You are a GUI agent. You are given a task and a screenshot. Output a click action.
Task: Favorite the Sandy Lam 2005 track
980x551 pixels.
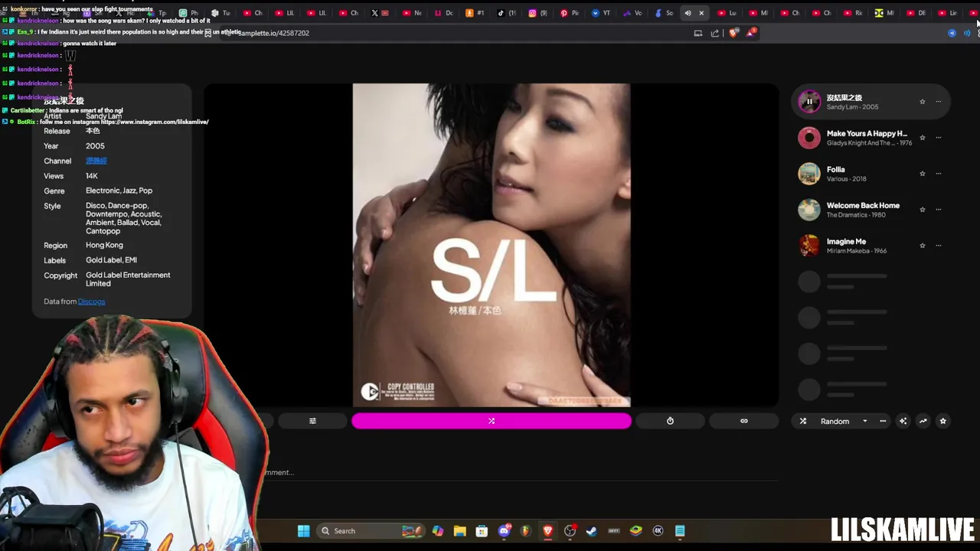click(923, 102)
